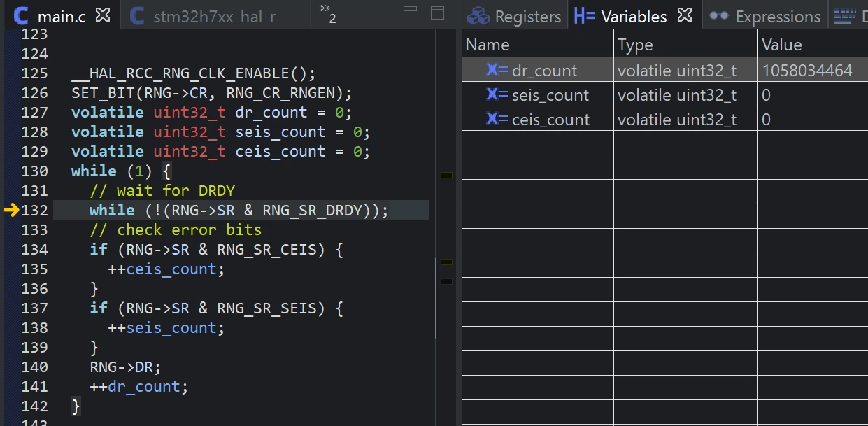Click the Registers tab icon

[x=478, y=16]
